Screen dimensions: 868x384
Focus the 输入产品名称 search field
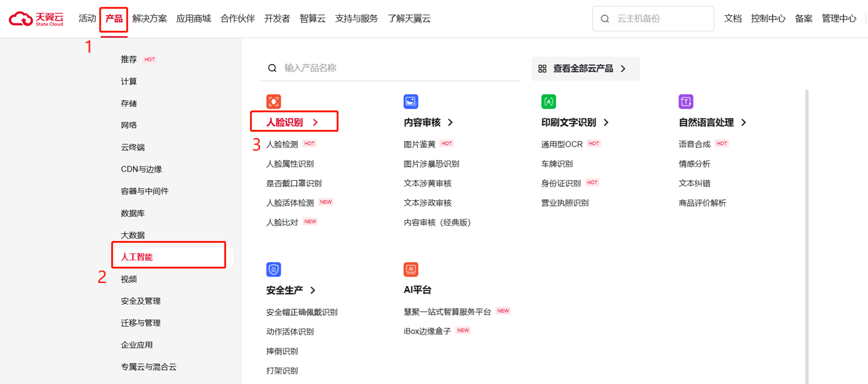[x=390, y=68]
